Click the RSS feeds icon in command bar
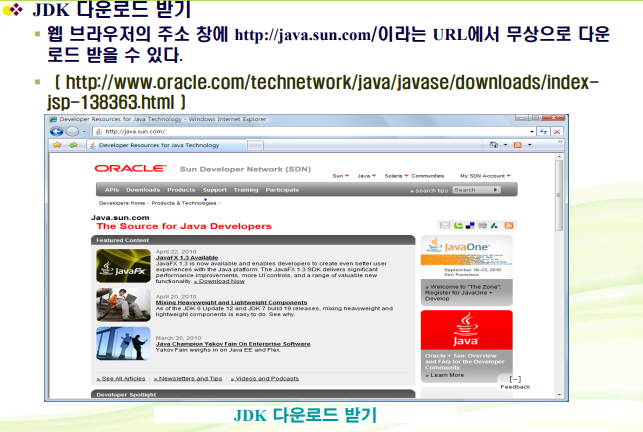 [x=518, y=145]
